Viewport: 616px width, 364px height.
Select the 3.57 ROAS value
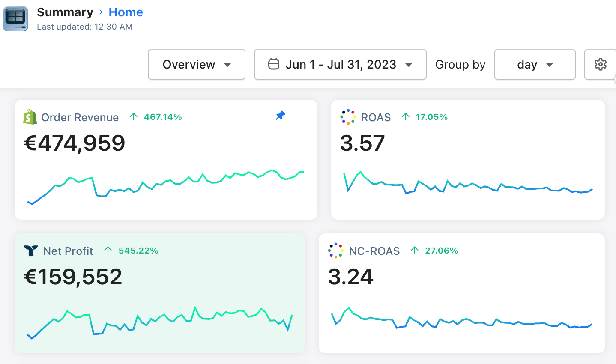[362, 143]
